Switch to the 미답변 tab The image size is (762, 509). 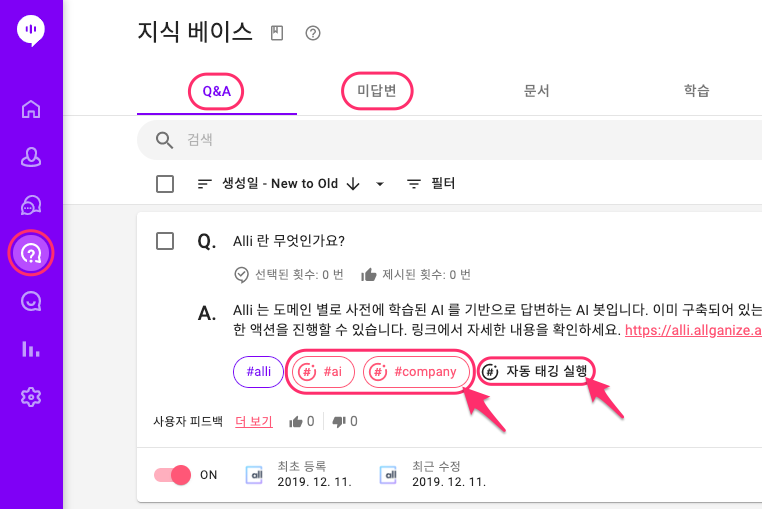pos(377,90)
